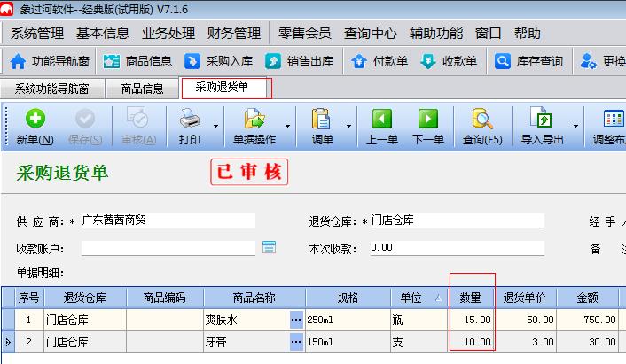The height and width of the screenshot is (364, 626).
Task: Open the 单据操作 folder icon
Action: tap(254, 119)
